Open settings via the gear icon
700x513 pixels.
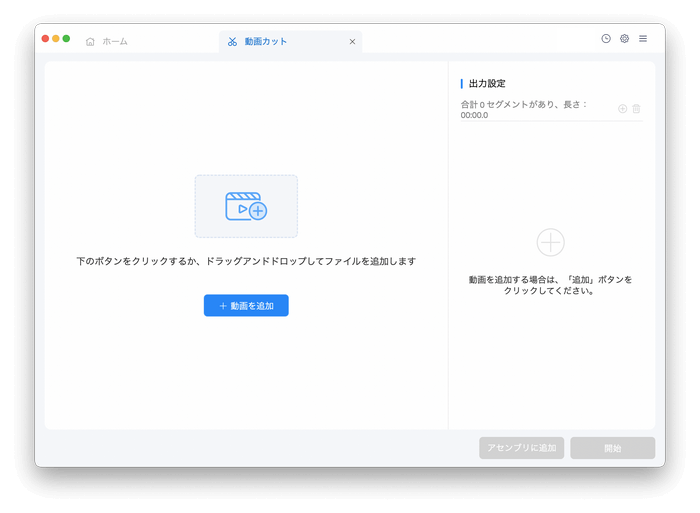pyautogui.click(x=624, y=38)
